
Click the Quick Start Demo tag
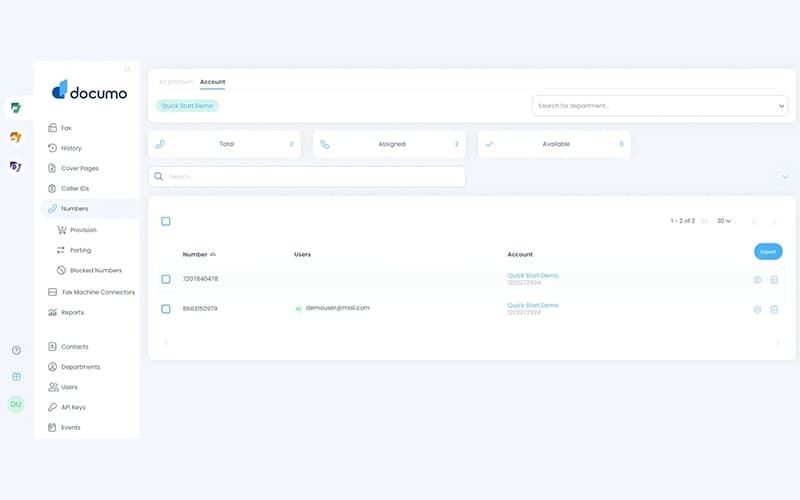[187, 106]
